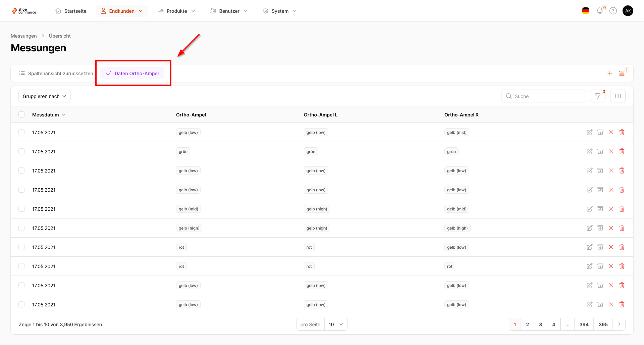Open the filter funnel icon
This screenshot has height=345, width=644.
pos(598,96)
